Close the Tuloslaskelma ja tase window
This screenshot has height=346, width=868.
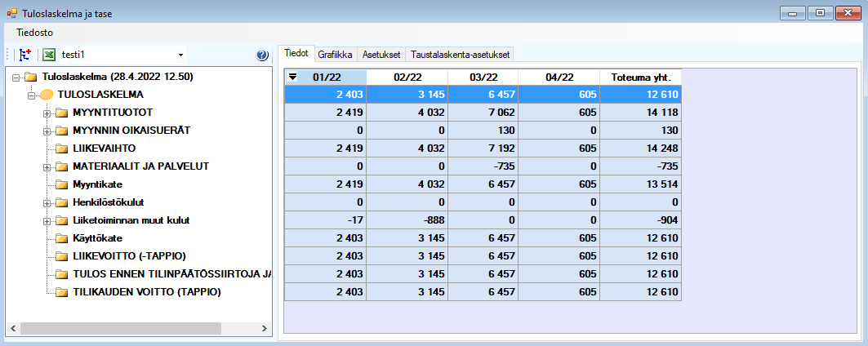[x=848, y=13]
